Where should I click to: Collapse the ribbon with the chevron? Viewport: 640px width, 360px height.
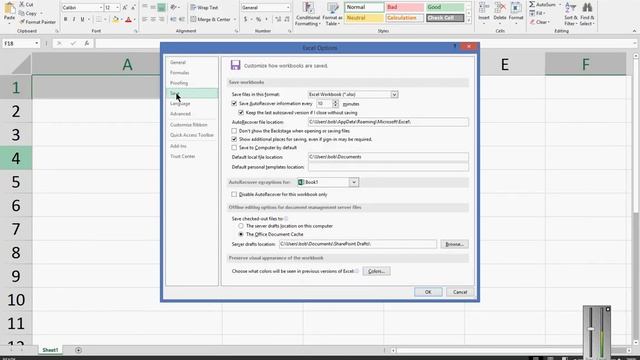(x=634, y=31)
